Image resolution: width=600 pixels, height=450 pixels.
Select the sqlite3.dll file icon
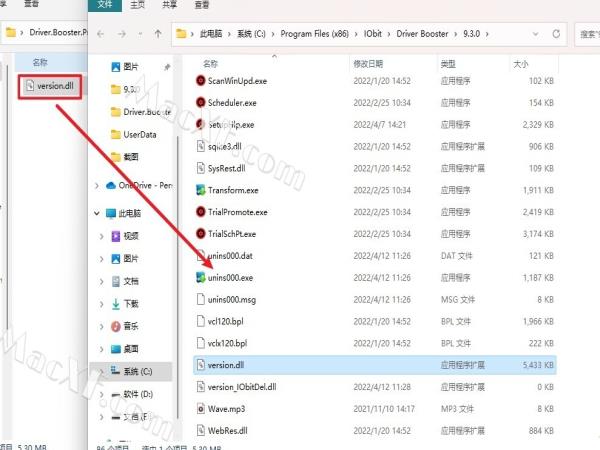[x=201, y=146]
